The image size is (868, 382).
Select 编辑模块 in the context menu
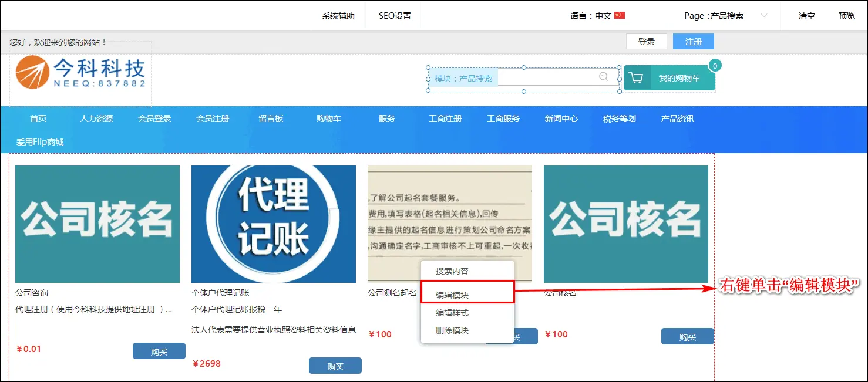click(452, 295)
